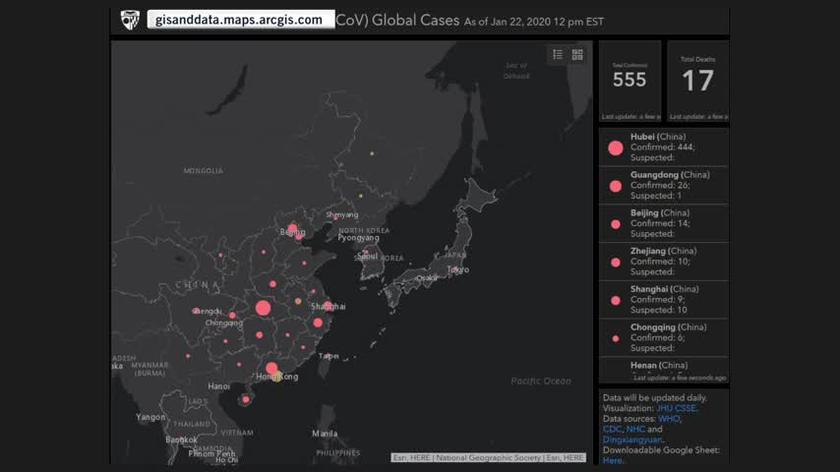Click the Total Deaths 17 panel

tap(697, 78)
